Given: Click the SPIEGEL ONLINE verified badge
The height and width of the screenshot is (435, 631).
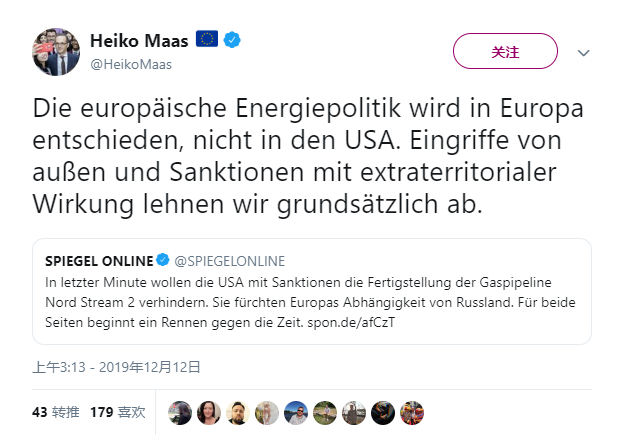Looking at the screenshot, I should 161,260.
